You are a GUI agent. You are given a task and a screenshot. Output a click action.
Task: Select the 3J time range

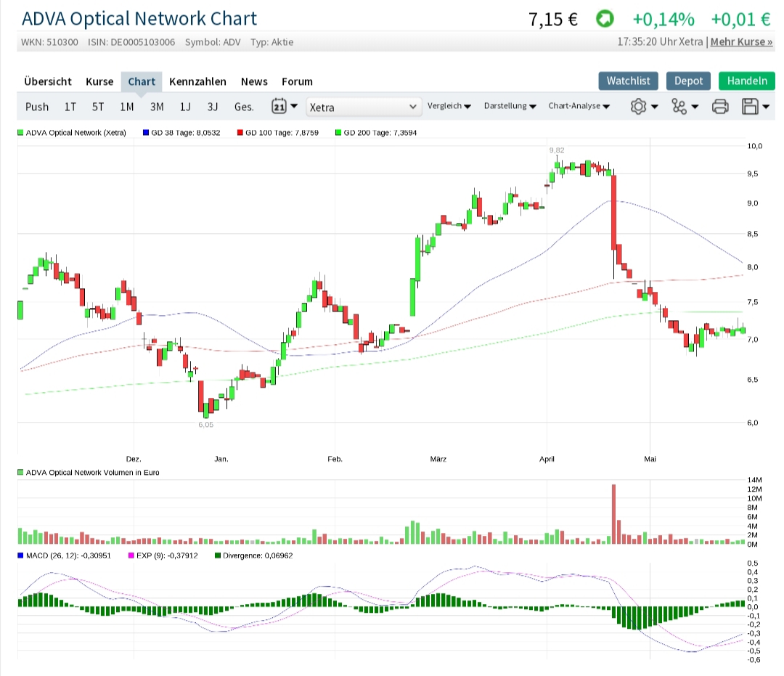[x=213, y=107]
